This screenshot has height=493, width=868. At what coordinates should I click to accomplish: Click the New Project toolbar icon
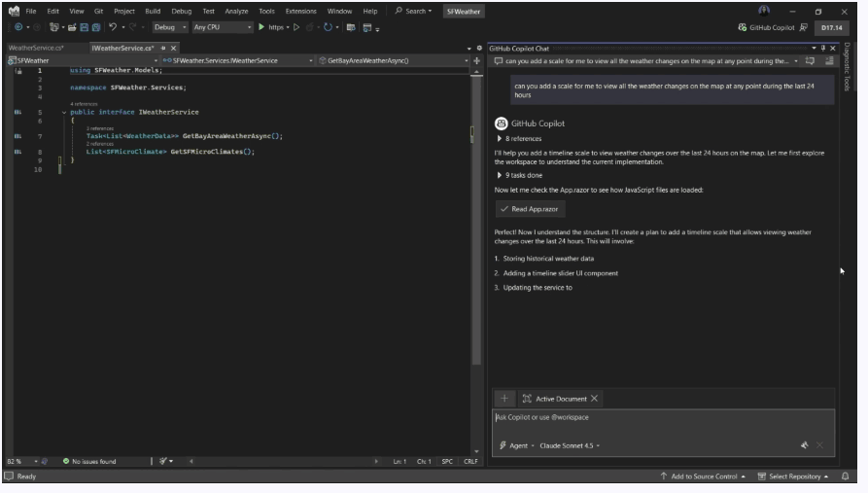(x=54, y=27)
